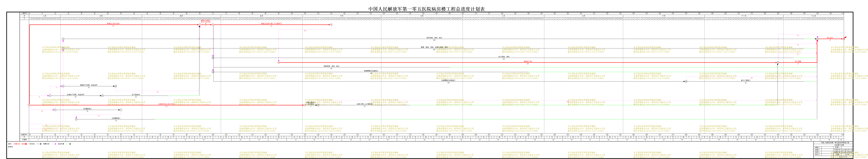
Task: Select the 五月 month header
Action: pyautogui.click(x=261, y=16)
